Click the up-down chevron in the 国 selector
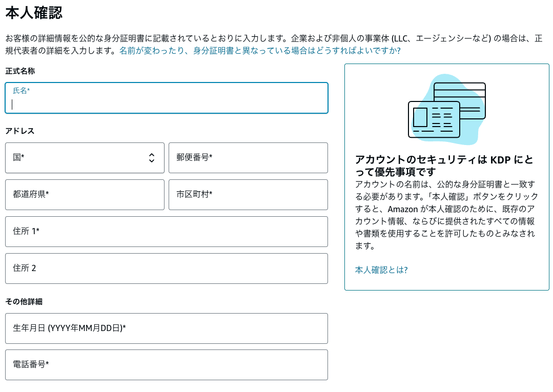Image resolution: width=553 pixels, height=392 pixels. point(152,158)
